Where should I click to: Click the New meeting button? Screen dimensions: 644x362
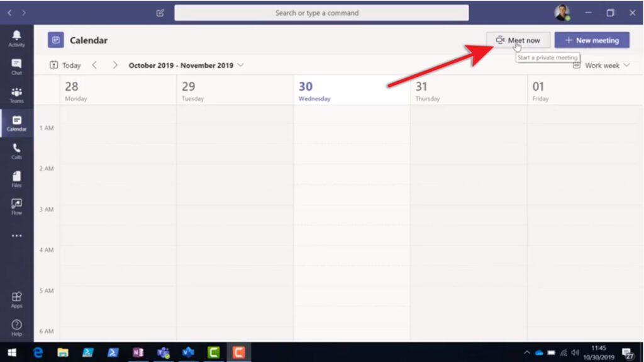point(592,40)
